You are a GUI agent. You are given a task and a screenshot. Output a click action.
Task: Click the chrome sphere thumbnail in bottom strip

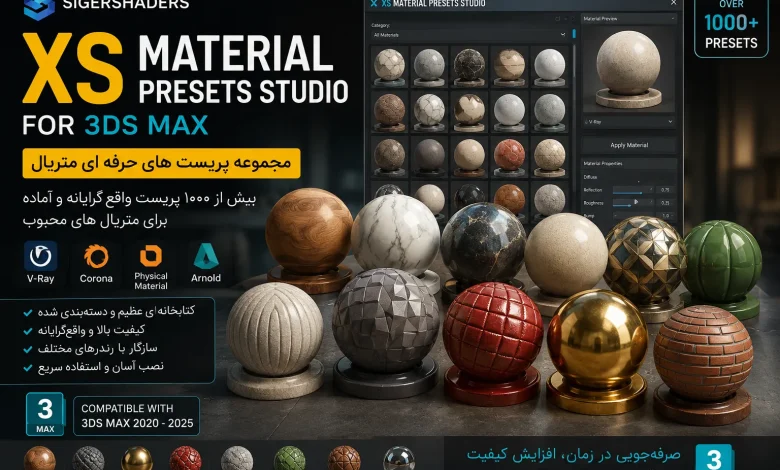pos(399,460)
